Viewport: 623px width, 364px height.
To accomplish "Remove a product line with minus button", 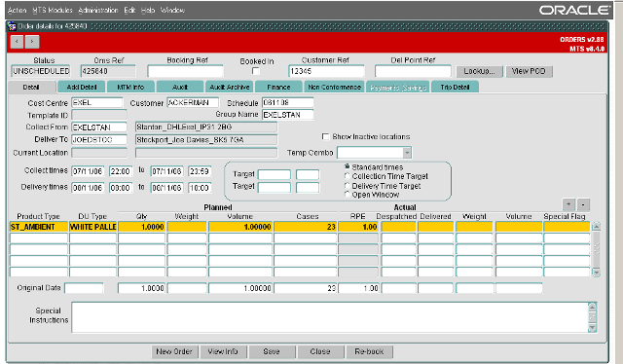I will 583,204.
